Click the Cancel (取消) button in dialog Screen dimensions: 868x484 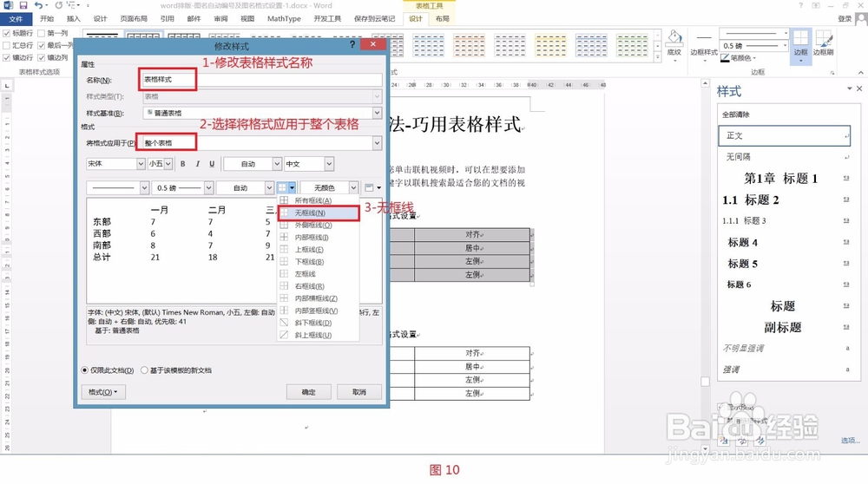pos(359,392)
